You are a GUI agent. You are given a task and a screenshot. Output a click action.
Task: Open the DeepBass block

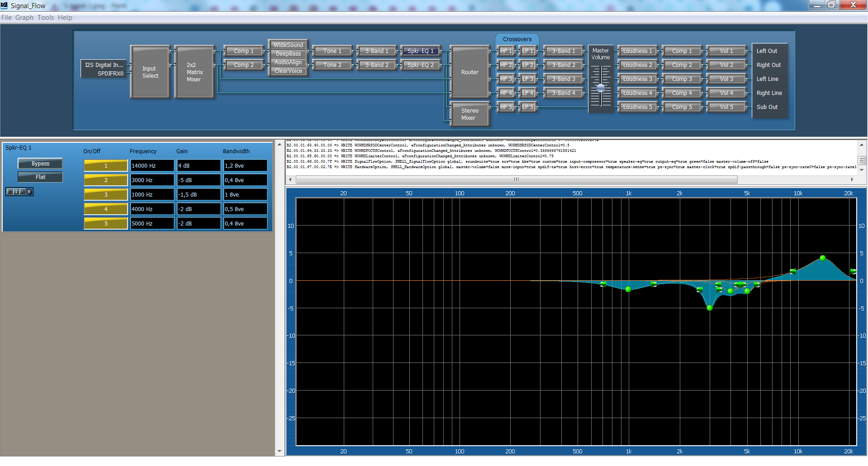click(x=288, y=54)
